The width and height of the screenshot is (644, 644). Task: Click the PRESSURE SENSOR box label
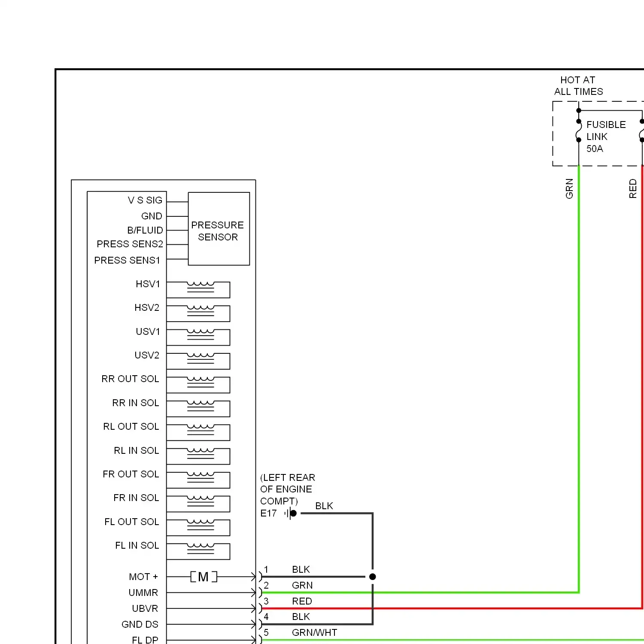point(217,231)
